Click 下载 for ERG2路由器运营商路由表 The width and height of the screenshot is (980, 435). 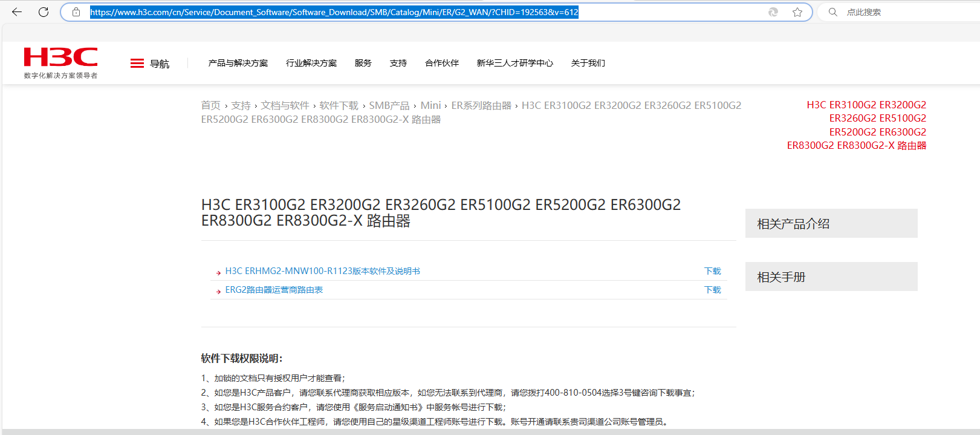(713, 290)
